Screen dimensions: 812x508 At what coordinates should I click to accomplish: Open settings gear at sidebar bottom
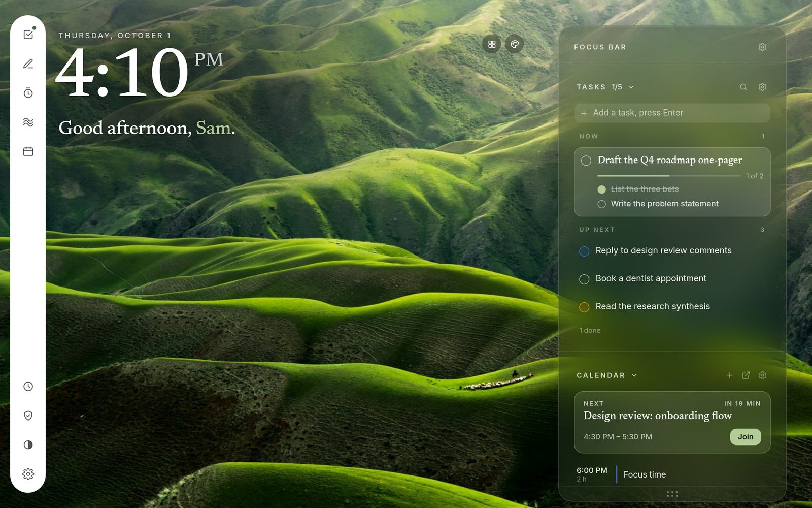[28, 474]
